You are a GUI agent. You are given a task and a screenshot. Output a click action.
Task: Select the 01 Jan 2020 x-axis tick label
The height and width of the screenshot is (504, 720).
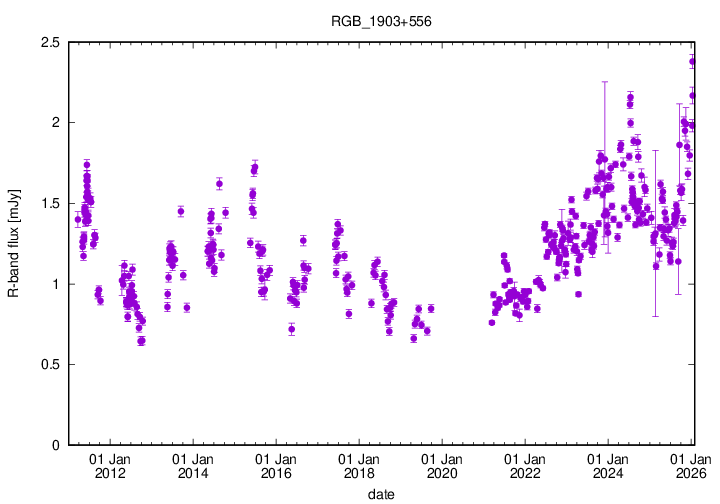click(x=442, y=466)
